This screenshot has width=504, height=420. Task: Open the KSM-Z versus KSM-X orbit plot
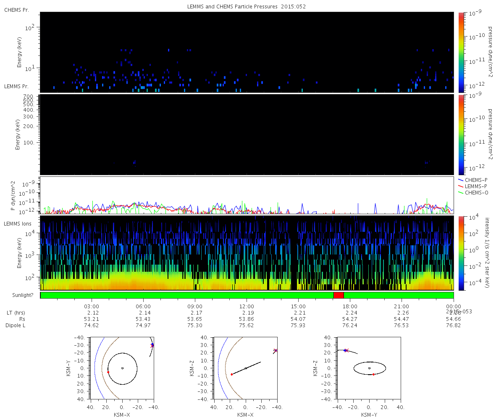point(246,368)
